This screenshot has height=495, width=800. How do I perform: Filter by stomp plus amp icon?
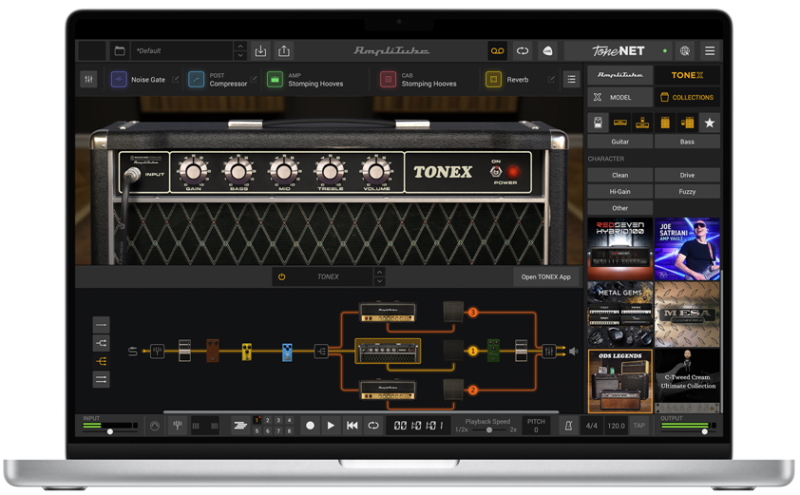pos(642,123)
